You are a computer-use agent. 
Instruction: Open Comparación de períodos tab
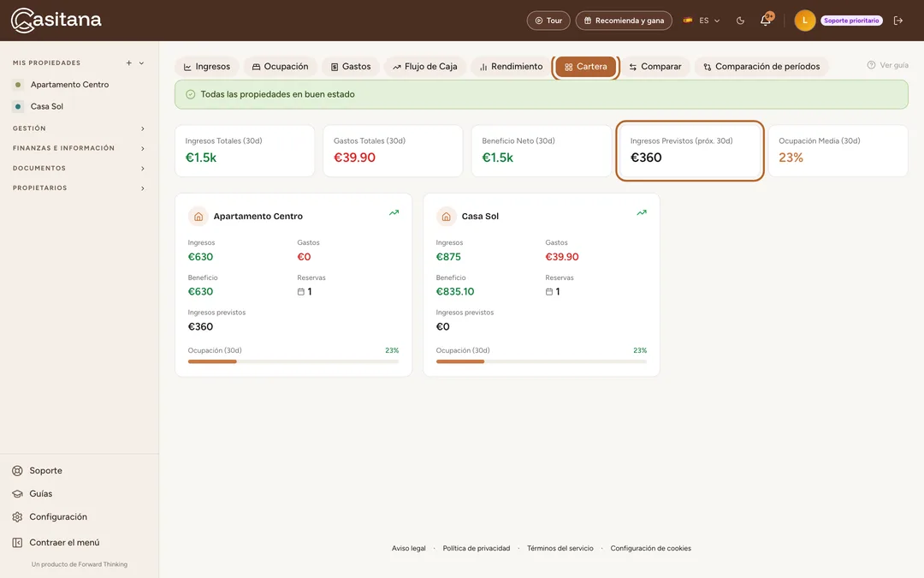(761, 67)
